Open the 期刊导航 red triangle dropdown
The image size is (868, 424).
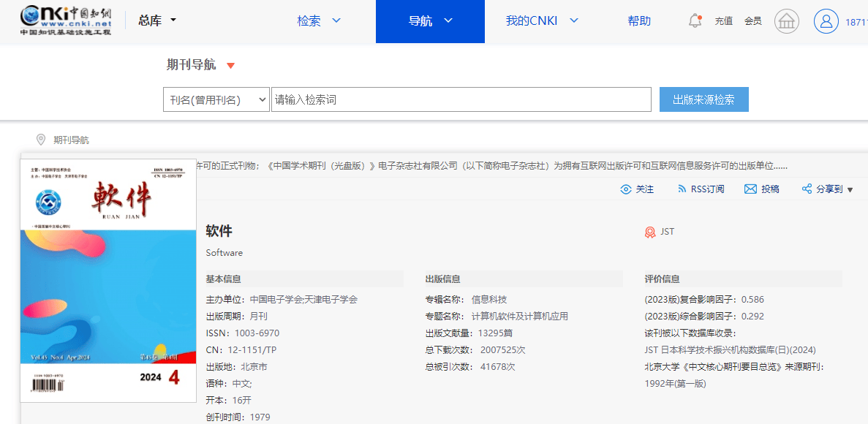(x=231, y=66)
